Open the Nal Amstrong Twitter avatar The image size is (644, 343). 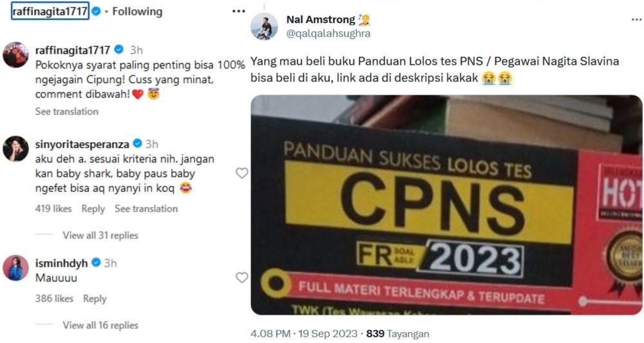click(x=264, y=26)
